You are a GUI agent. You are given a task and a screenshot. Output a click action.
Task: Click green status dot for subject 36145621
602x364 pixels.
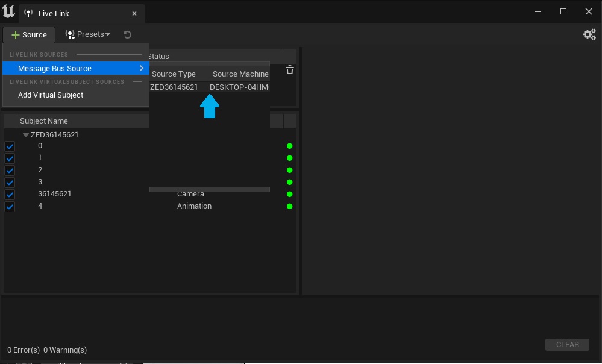[x=289, y=194]
